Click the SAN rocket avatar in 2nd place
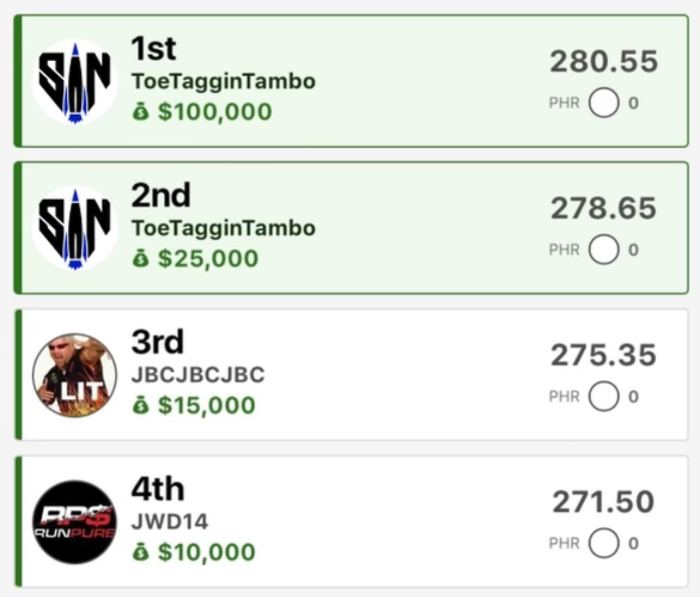Screen dimensions: 700x597 click(74, 228)
